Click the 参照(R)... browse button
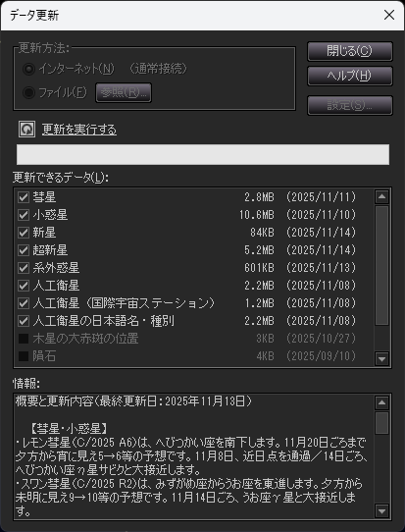This screenshot has width=405, height=532. [124, 92]
